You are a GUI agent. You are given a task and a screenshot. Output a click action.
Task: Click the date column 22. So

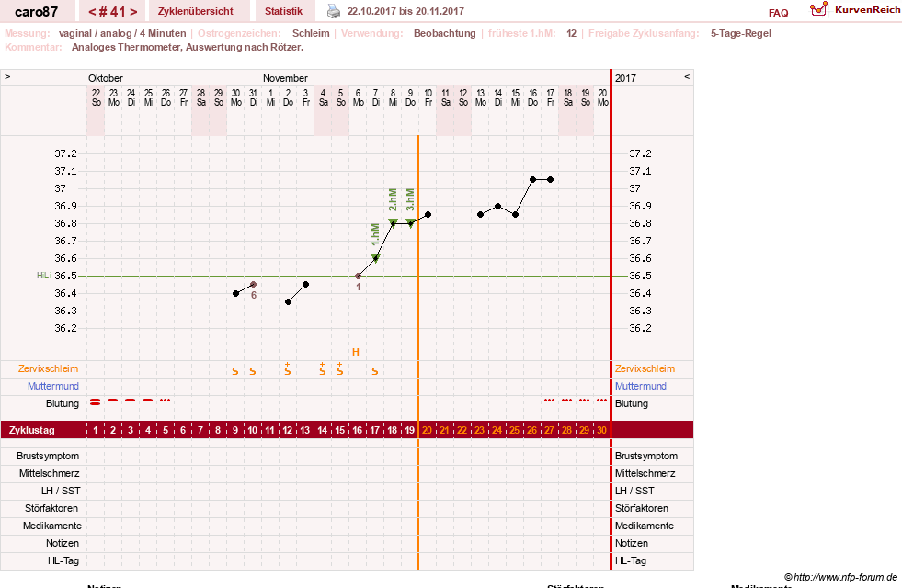click(x=97, y=97)
